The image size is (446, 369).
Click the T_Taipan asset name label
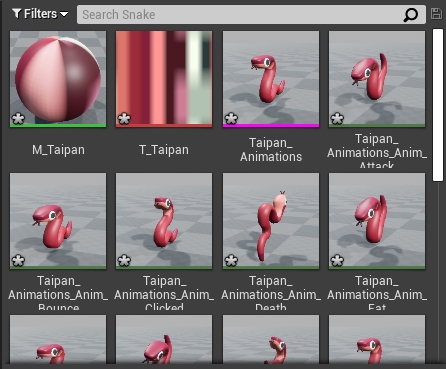[164, 150]
